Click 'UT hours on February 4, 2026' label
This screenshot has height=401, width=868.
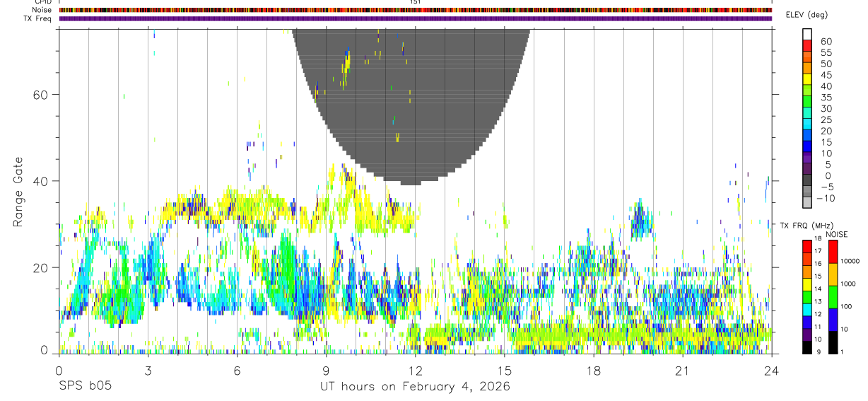(x=416, y=386)
